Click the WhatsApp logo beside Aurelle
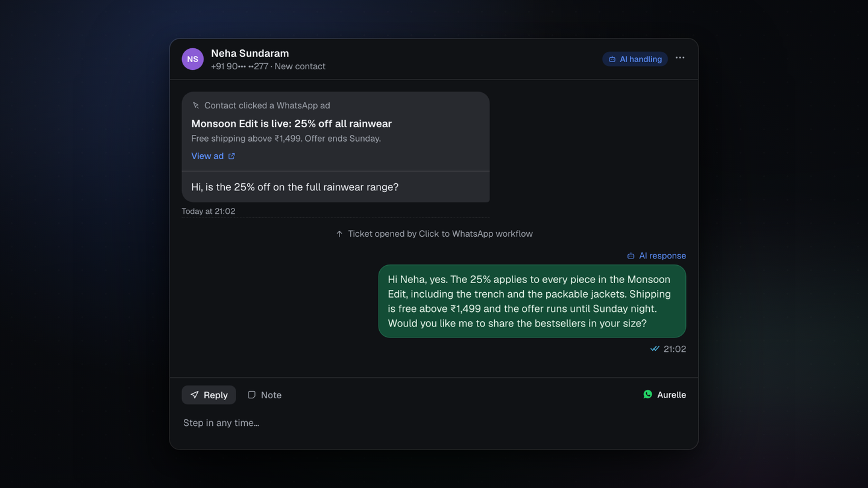Image resolution: width=868 pixels, height=488 pixels. (x=648, y=395)
